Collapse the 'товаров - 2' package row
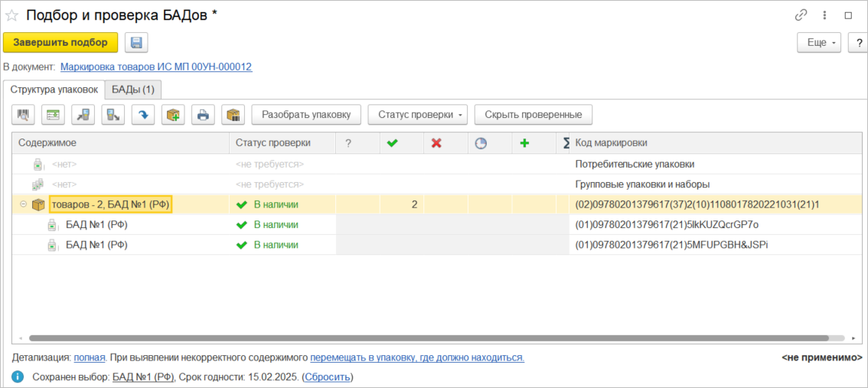868x388 pixels. click(x=23, y=204)
